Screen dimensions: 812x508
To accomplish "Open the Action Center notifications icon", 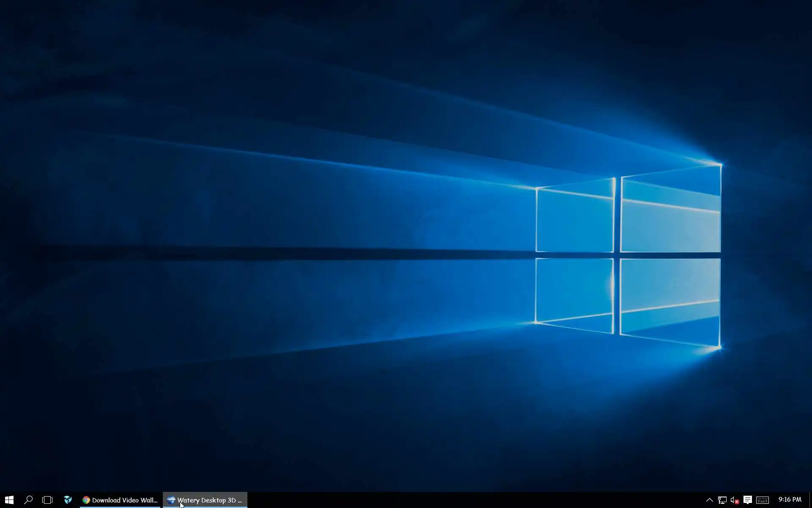I will pos(748,500).
